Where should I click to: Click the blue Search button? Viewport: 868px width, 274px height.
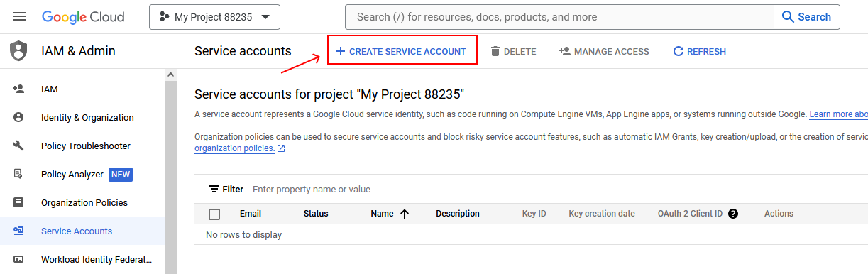click(x=807, y=17)
